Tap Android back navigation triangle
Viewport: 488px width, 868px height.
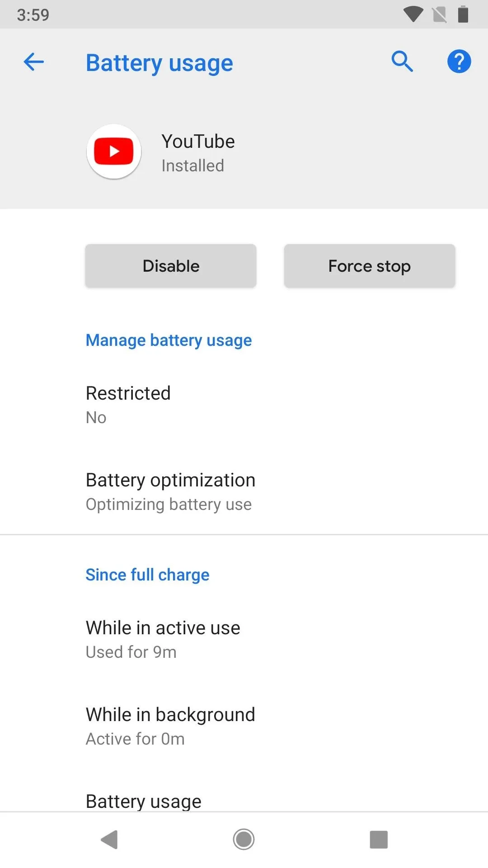109,840
